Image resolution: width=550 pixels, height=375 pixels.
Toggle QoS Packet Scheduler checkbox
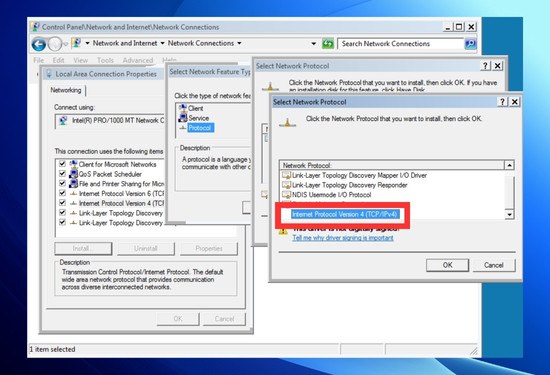[x=62, y=174]
